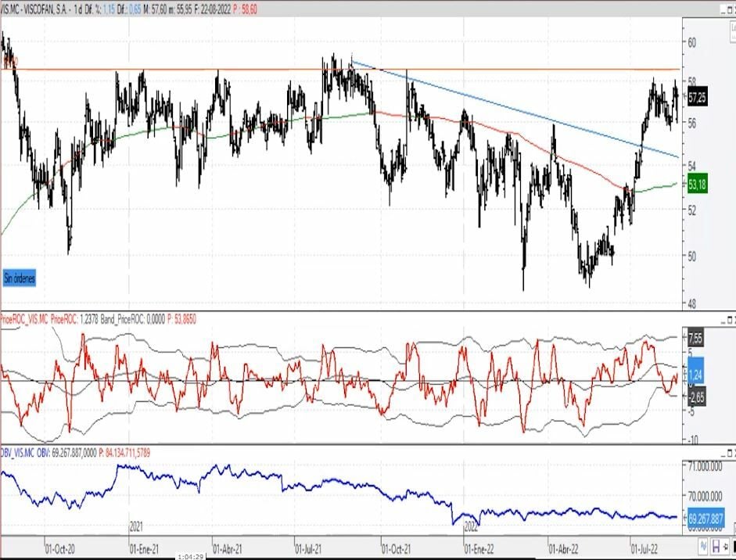
Task: Select the blue descending trendline
Action: [516, 109]
